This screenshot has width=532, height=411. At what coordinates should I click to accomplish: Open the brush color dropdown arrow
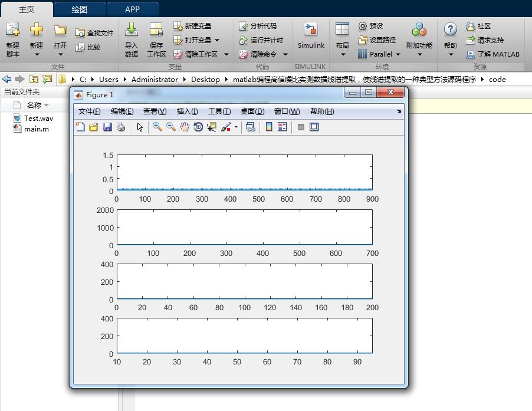click(x=236, y=127)
